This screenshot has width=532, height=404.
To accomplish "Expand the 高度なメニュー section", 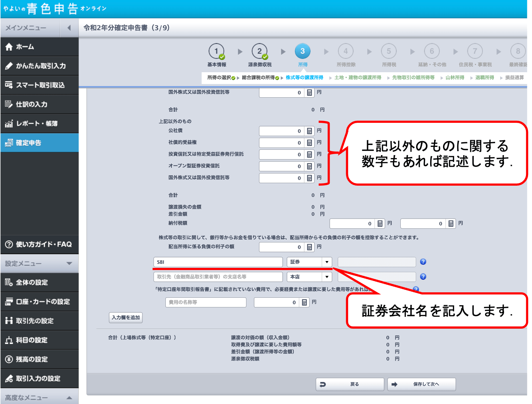I will coord(69,398).
